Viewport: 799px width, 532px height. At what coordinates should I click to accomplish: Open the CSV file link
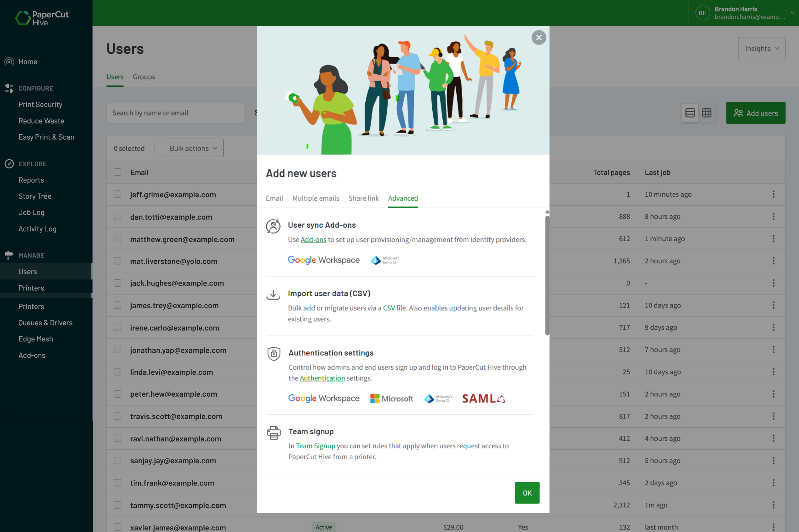394,308
